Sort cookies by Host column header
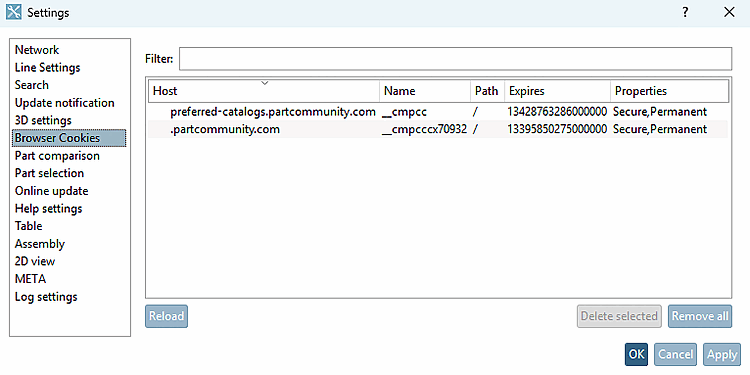The image size is (750, 375). (264, 91)
